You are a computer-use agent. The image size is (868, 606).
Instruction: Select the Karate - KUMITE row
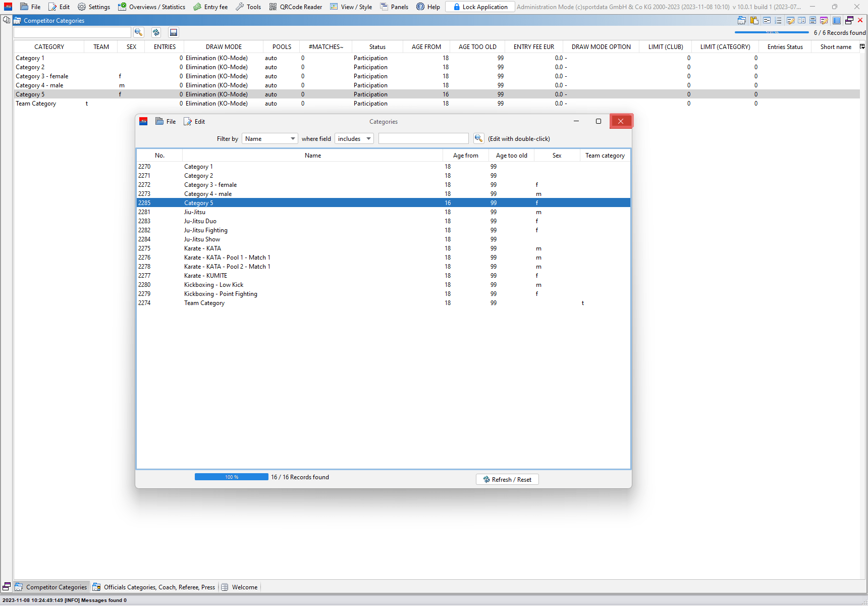tap(206, 276)
